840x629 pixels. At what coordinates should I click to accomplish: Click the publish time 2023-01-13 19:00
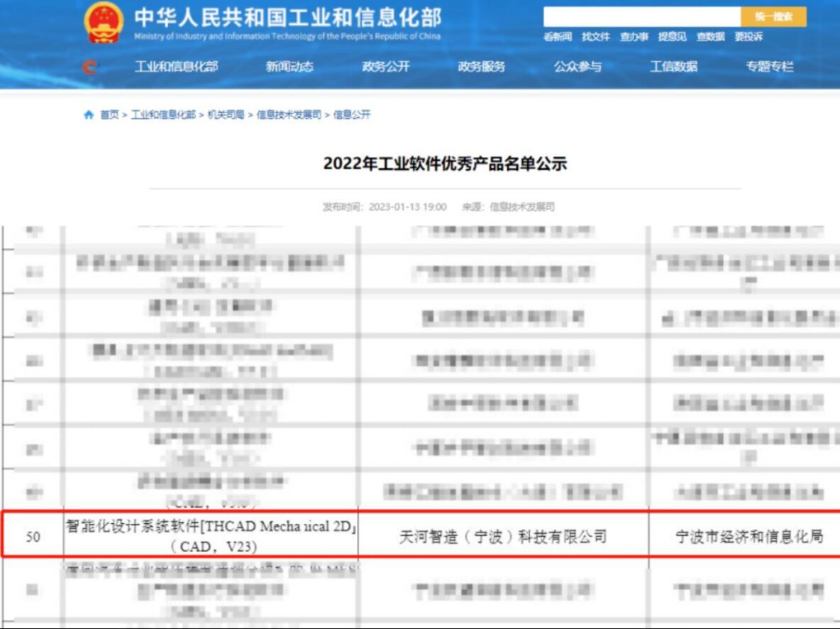pyautogui.click(x=408, y=207)
